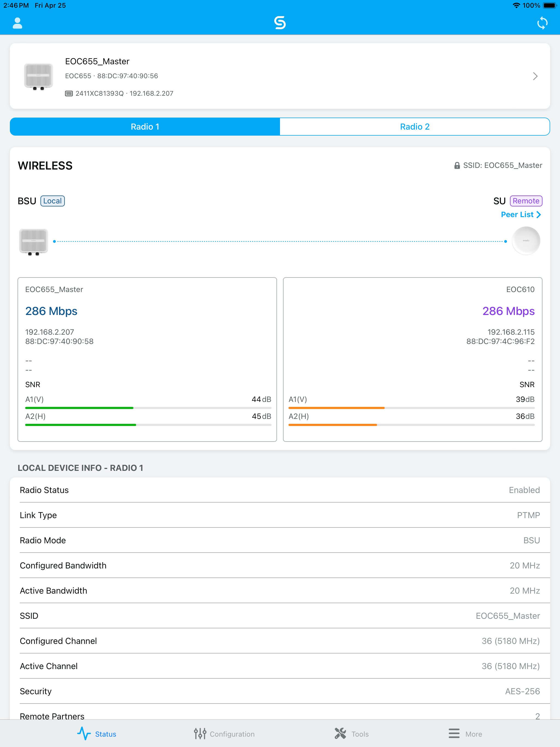Select the remote SU device image
This screenshot has width=560, height=747.
click(526, 241)
